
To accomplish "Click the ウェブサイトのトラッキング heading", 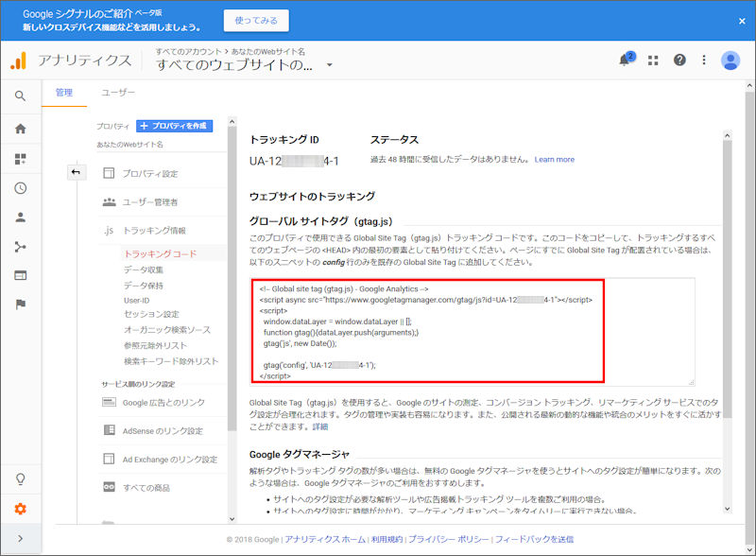I will (312, 197).
